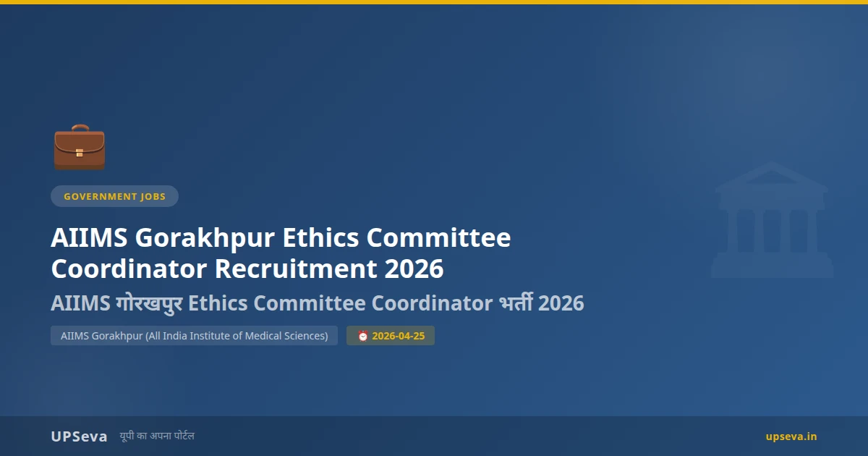The width and height of the screenshot is (868, 456).
Task: Click the Coordinator Recruitment 2026 title line
Action: [x=247, y=269]
